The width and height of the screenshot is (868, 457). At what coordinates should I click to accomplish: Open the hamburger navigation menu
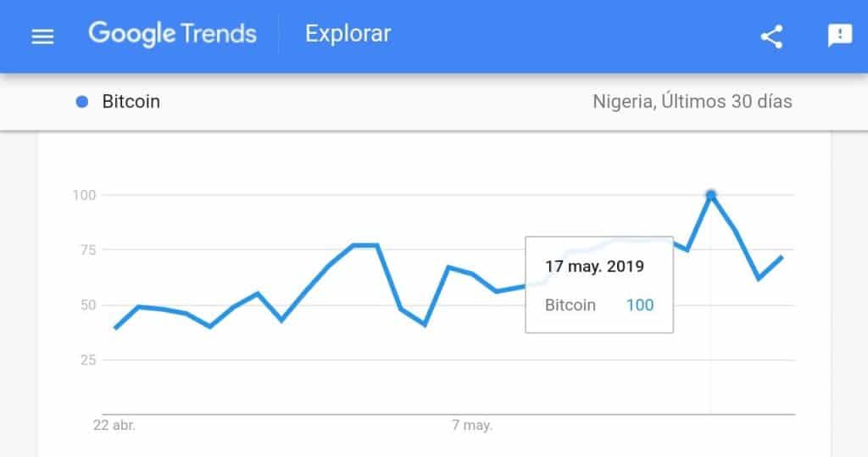pyautogui.click(x=42, y=36)
